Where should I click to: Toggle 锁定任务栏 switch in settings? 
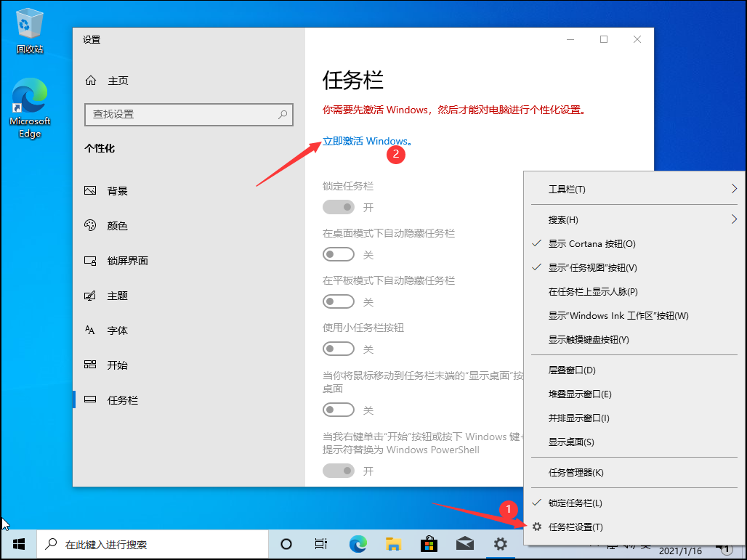339,207
